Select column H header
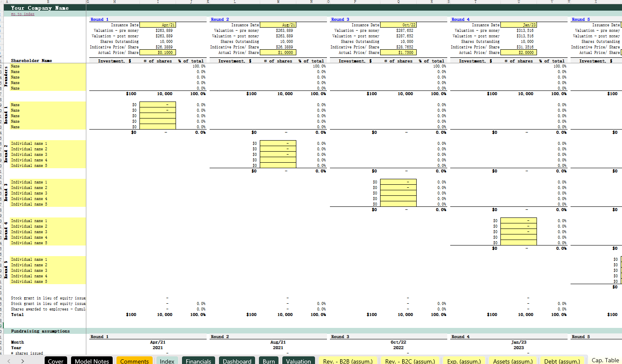Image resolution: width=622 pixels, height=364 pixels. pos(114,2)
